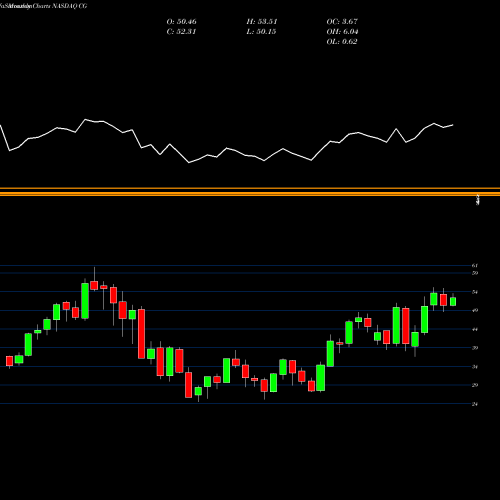
Task: Click the 24 price axis label
Action: tap(475, 404)
